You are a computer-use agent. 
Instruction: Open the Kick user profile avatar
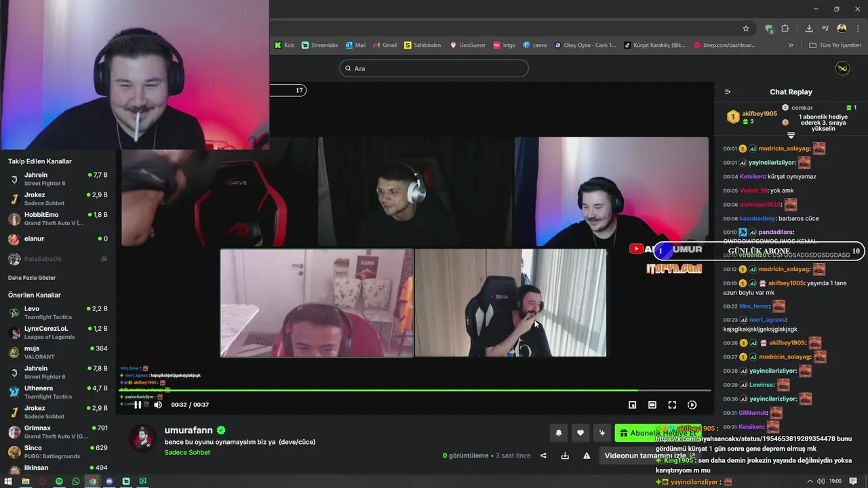coord(842,68)
